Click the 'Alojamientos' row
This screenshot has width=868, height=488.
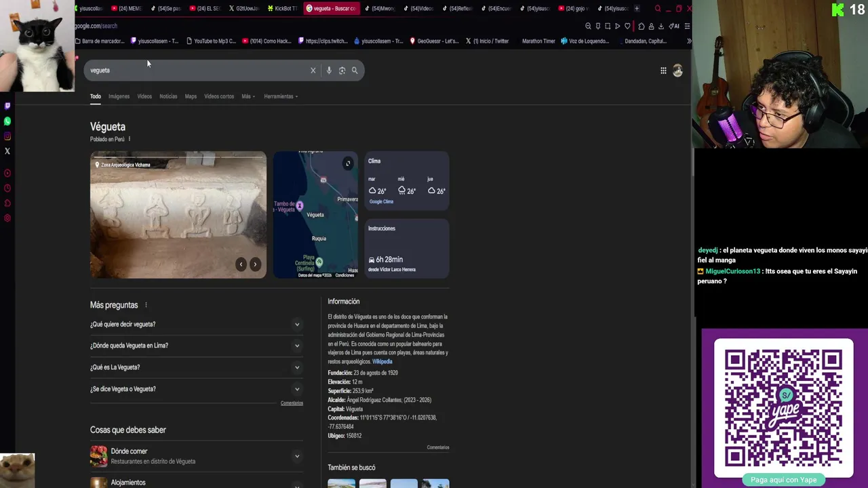coord(195,482)
